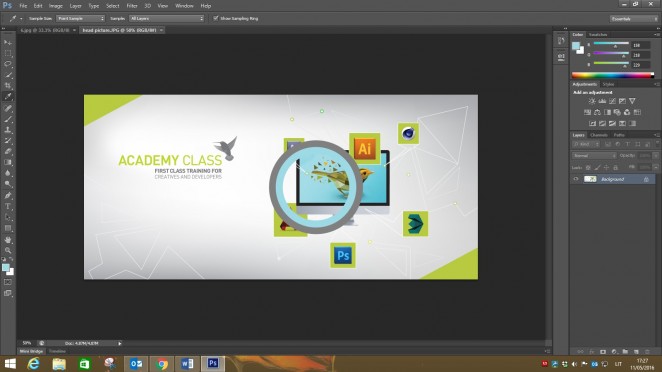This screenshot has height=372, width=662.
Task: Toggle the lock position button
Action: pos(606,168)
